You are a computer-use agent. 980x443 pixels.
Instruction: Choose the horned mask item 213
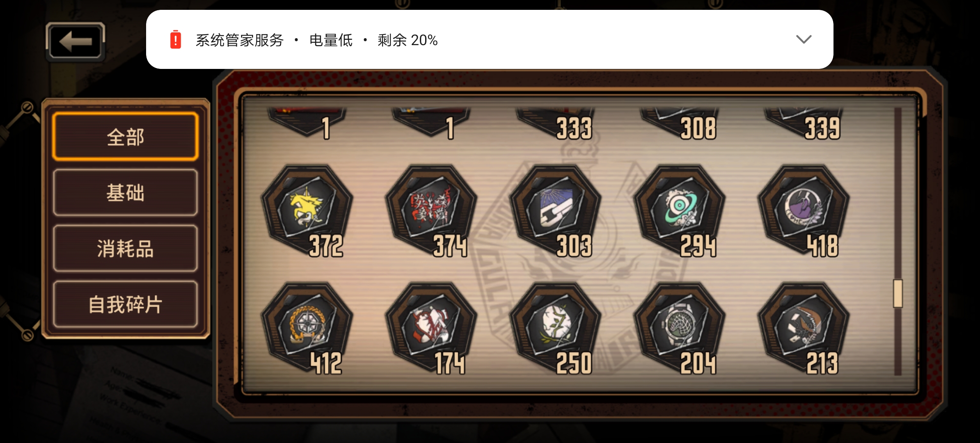[804, 327]
